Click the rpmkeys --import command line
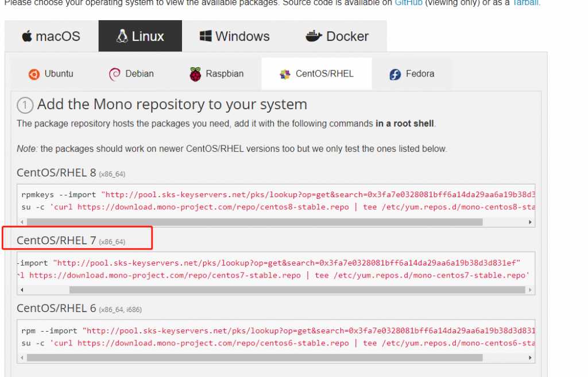This screenshot has width=588, height=377. click(278, 194)
